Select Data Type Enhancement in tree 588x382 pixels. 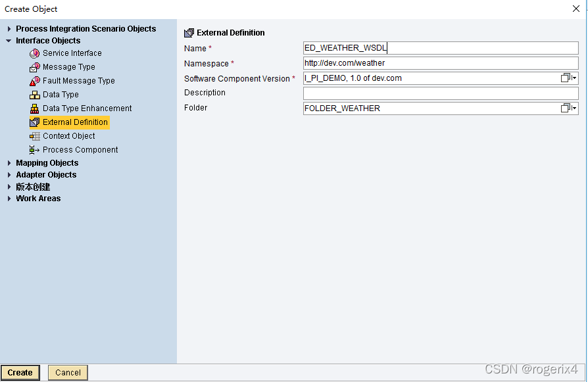[x=87, y=108]
